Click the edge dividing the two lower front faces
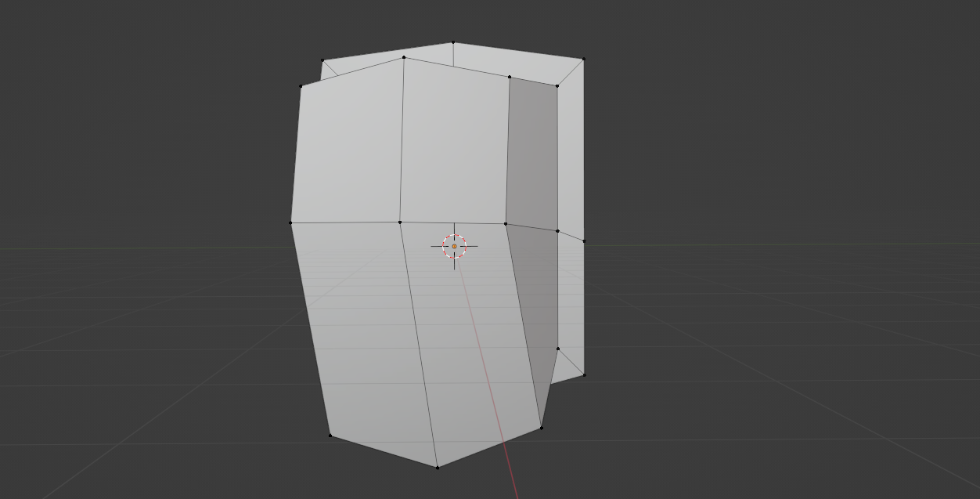The width and height of the screenshot is (980, 499). click(x=418, y=345)
